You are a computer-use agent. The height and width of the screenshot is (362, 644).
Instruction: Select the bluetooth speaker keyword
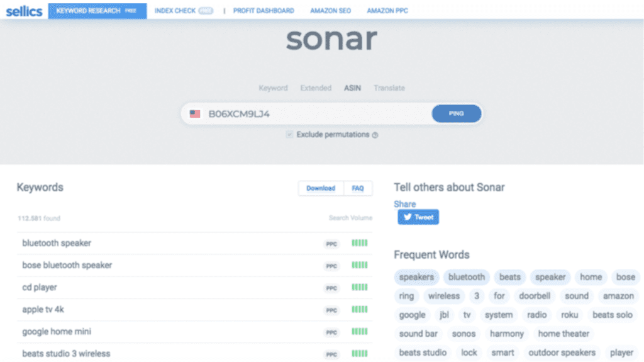point(57,243)
